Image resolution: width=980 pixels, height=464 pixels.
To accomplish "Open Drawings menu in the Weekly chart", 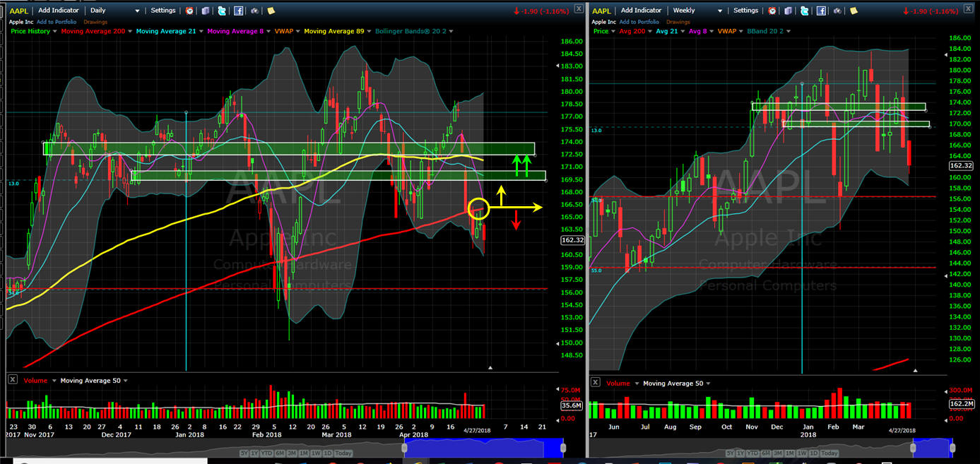I will [678, 22].
